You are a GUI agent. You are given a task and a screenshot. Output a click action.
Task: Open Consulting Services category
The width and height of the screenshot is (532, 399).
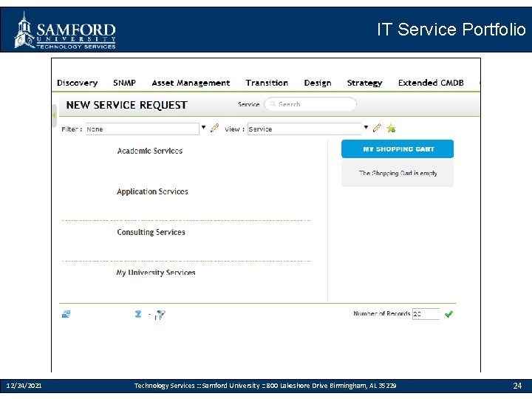(x=151, y=233)
